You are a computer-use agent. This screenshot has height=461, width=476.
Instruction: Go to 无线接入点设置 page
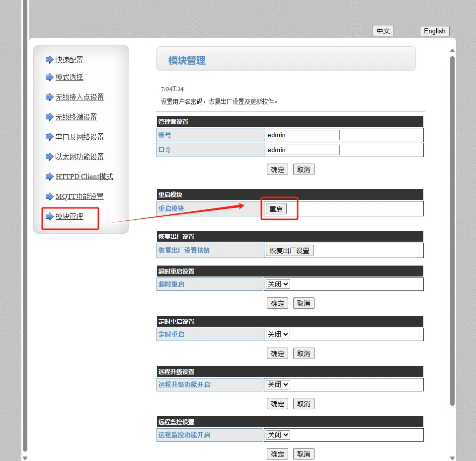click(x=79, y=97)
